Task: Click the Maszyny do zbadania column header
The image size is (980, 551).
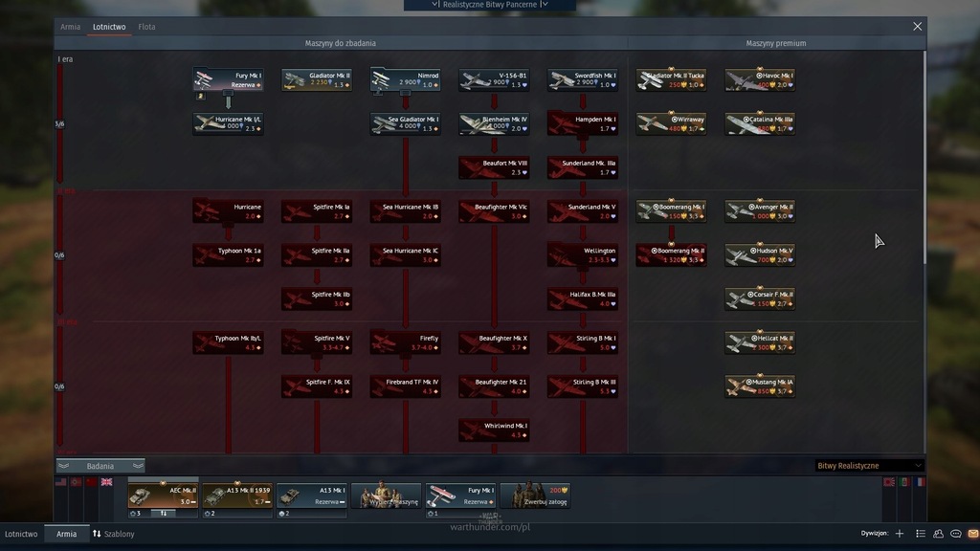Action: click(x=340, y=43)
